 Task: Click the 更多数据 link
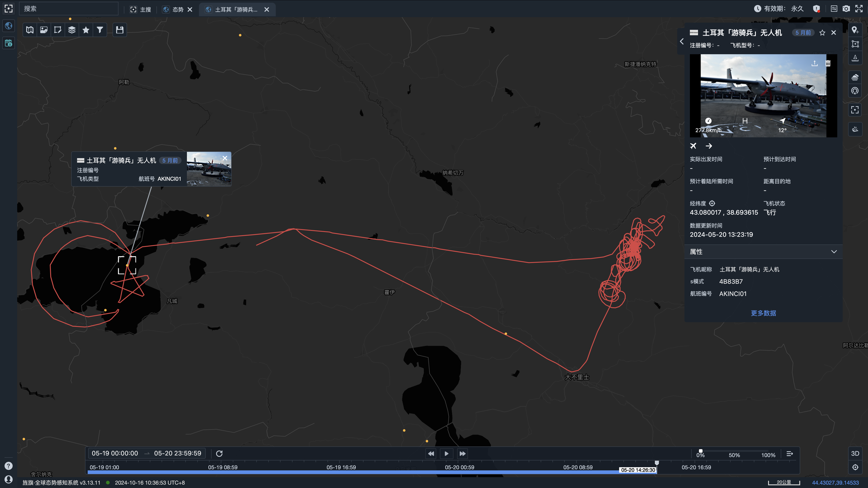coord(763,313)
